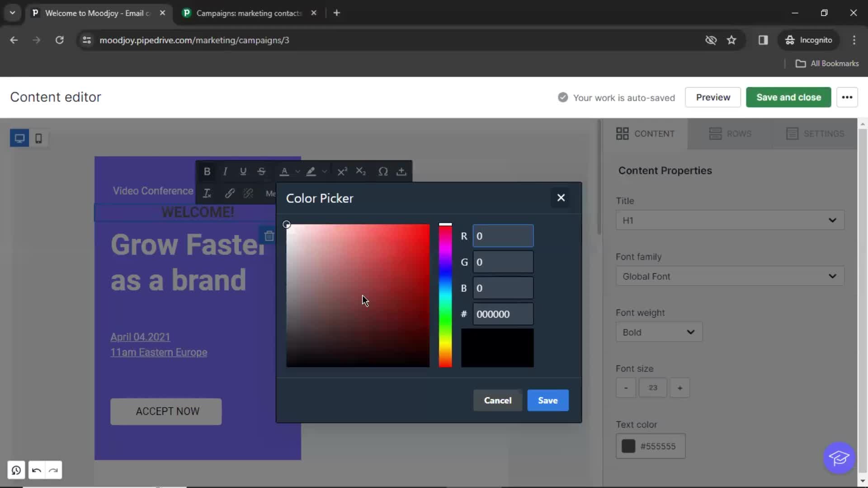Image resolution: width=868 pixels, height=488 pixels.
Task: Focus the R value field
Action: tap(503, 236)
